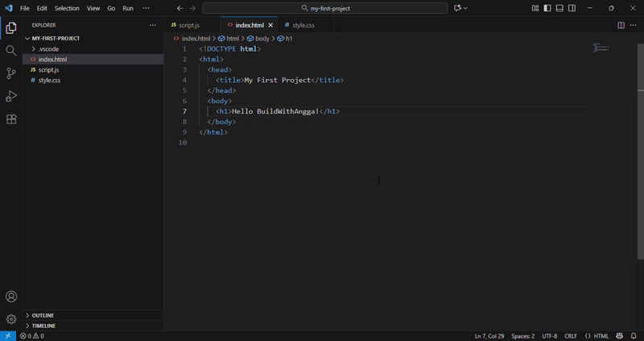644x341 pixels.
Task: Close the index.html tab
Action: [x=270, y=25]
